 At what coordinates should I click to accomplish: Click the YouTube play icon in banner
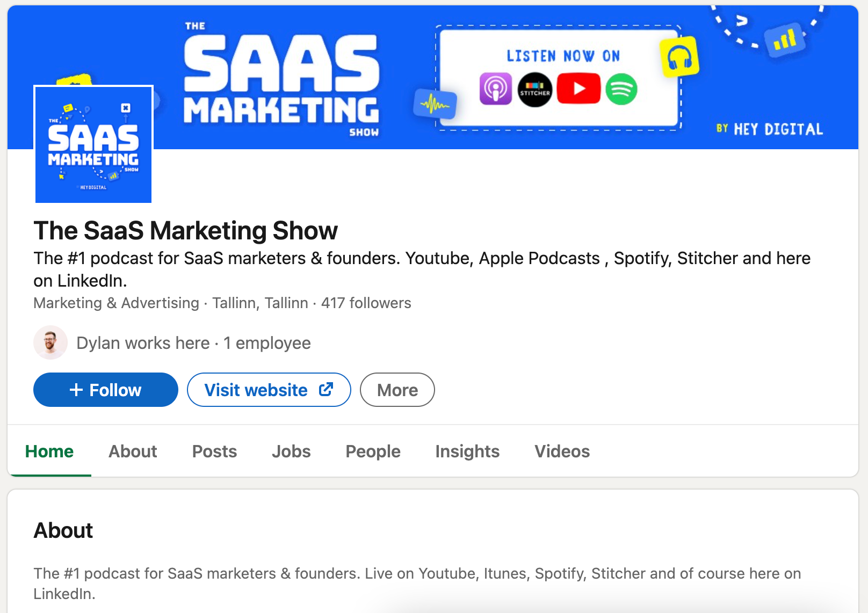578,88
